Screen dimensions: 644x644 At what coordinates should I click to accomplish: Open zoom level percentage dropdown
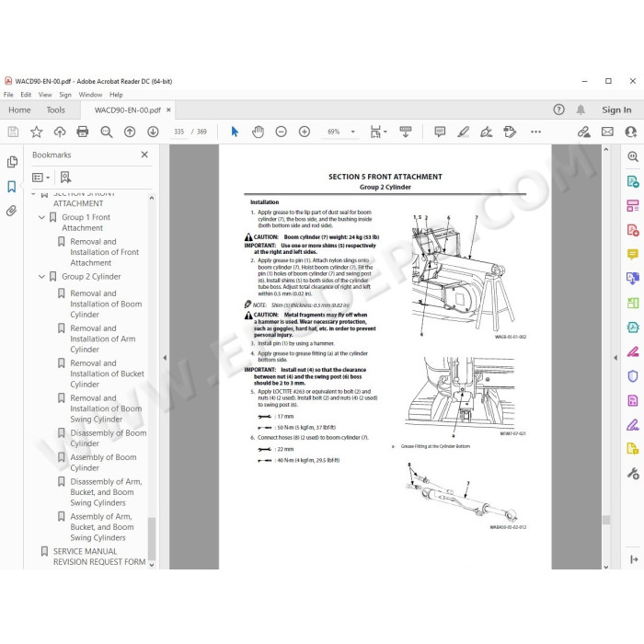(352, 132)
